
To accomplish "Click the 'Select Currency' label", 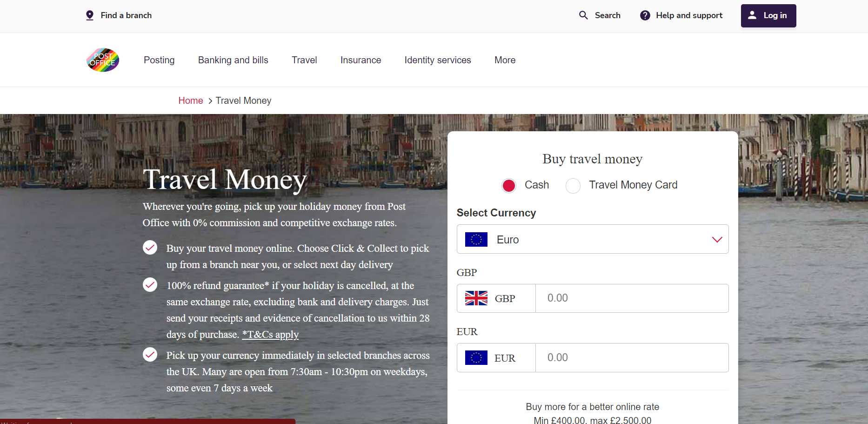I will pyautogui.click(x=496, y=213).
